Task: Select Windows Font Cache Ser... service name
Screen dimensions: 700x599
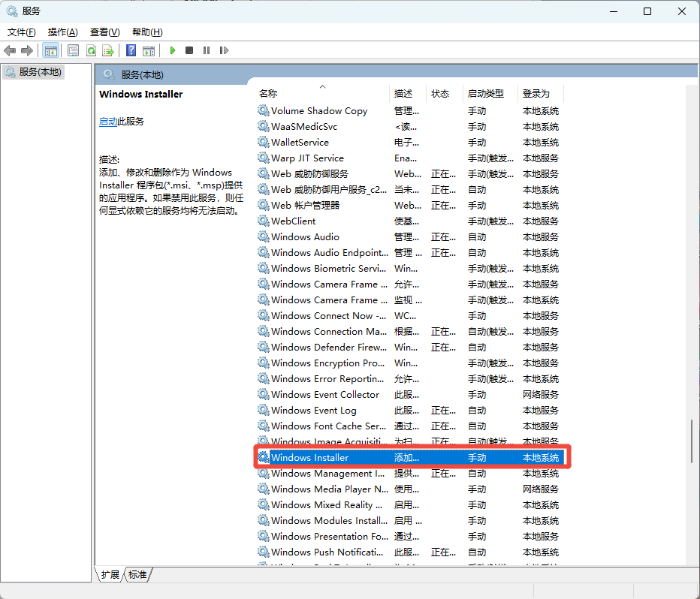Action: click(328, 426)
